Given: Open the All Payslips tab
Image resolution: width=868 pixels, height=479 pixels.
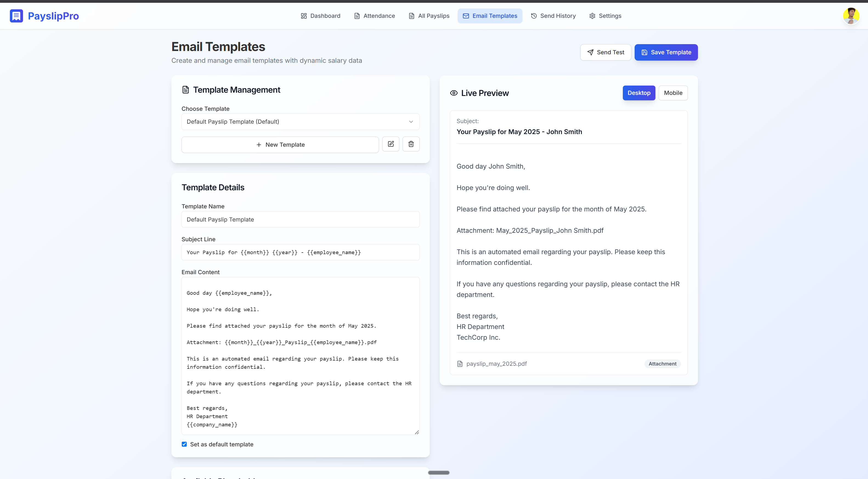Looking at the screenshot, I should [x=429, y=16].
